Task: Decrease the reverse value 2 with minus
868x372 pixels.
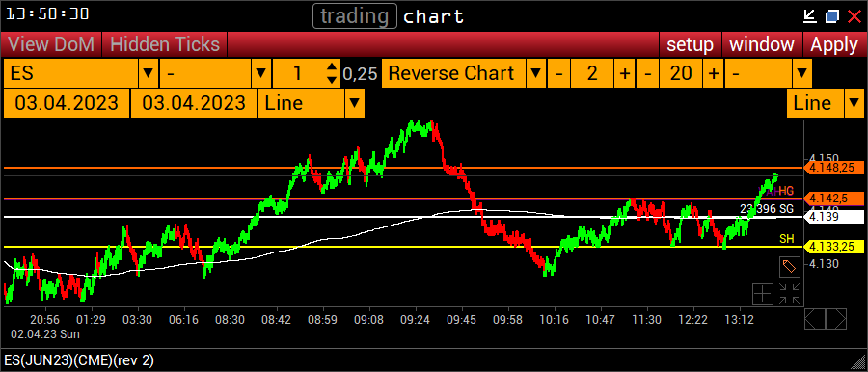Action: [559, 73]
